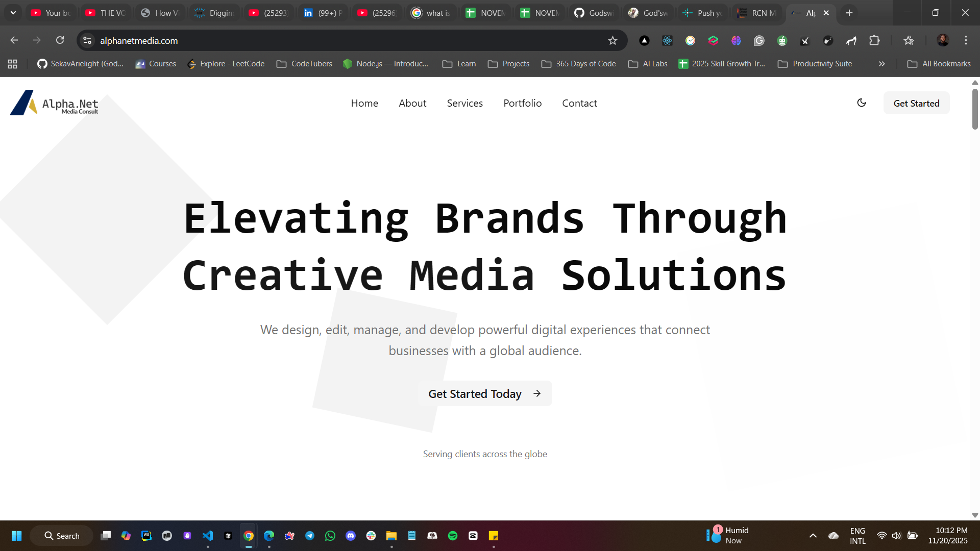This screenshot has height=551, width=980.
Task: Bookmark this page with star icon
Action: 612,41
